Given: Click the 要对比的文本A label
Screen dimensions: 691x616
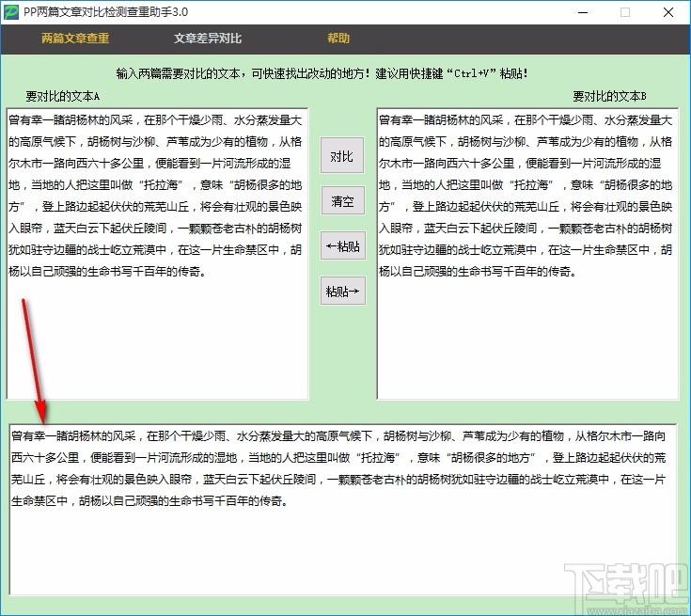Looking at the screenshot, I should click(x=63, y=97).
